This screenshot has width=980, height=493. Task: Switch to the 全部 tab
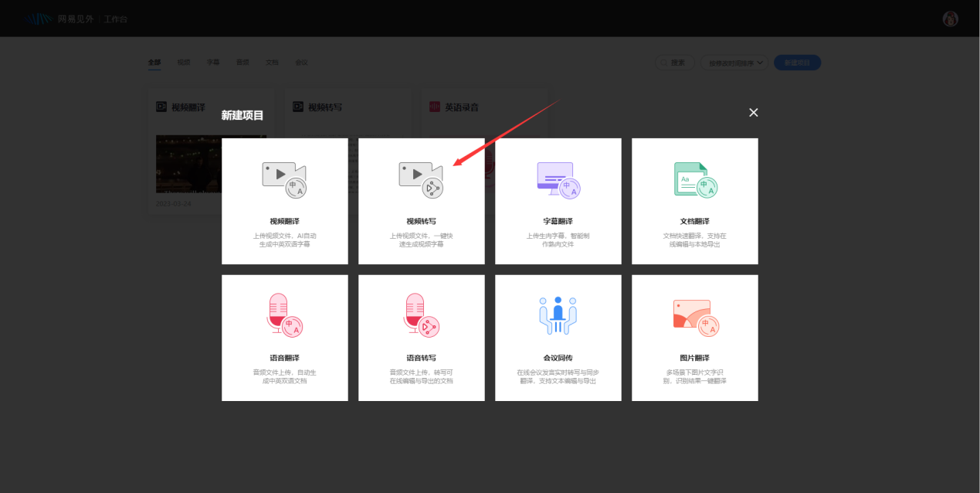154,63
